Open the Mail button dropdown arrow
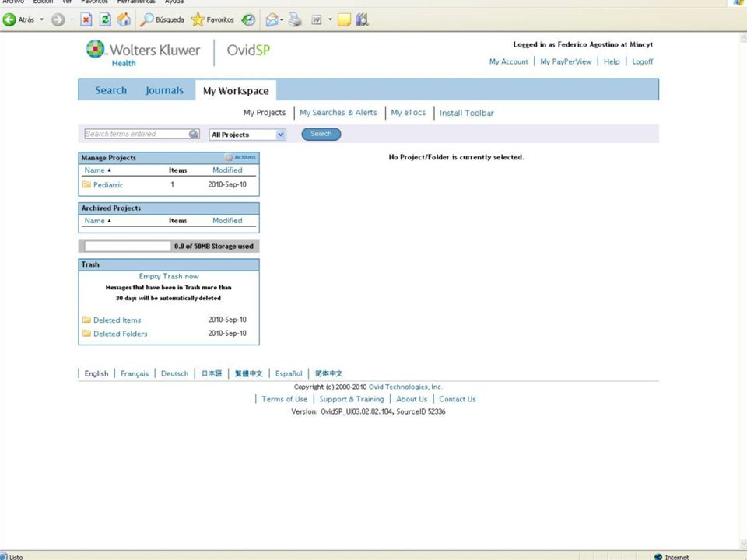Image resolution: width=747 pixels, height=560 pixels. [282, 19]
